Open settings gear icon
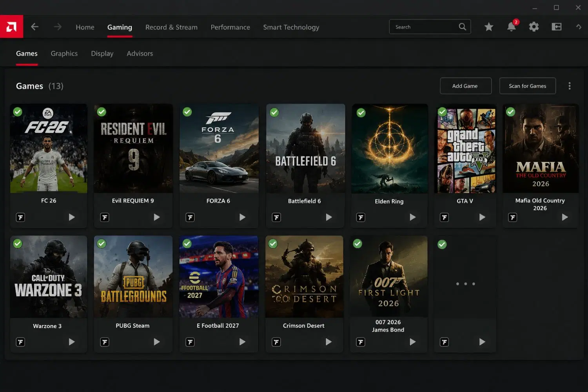 [534, 27]
